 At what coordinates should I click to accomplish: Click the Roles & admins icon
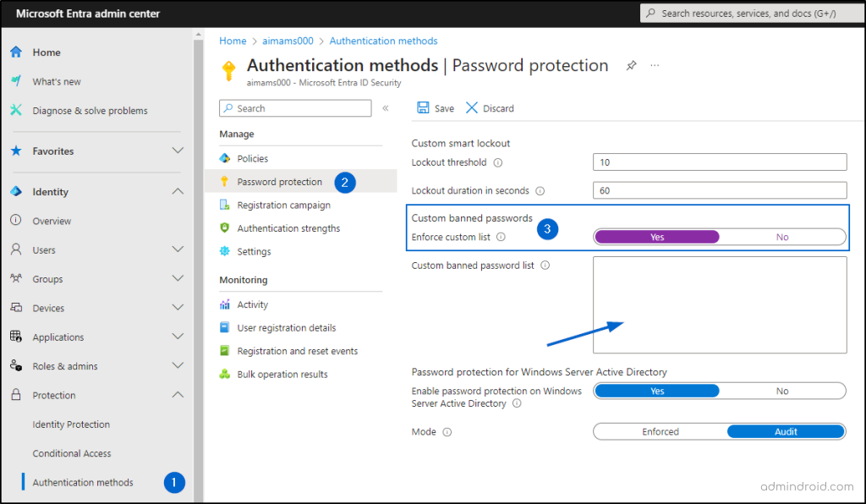[x=16, y=365]
